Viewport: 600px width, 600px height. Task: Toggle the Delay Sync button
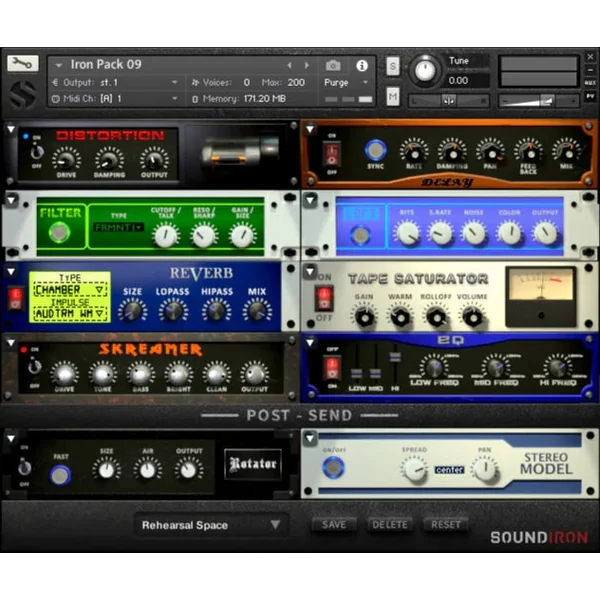click(375, 150)
